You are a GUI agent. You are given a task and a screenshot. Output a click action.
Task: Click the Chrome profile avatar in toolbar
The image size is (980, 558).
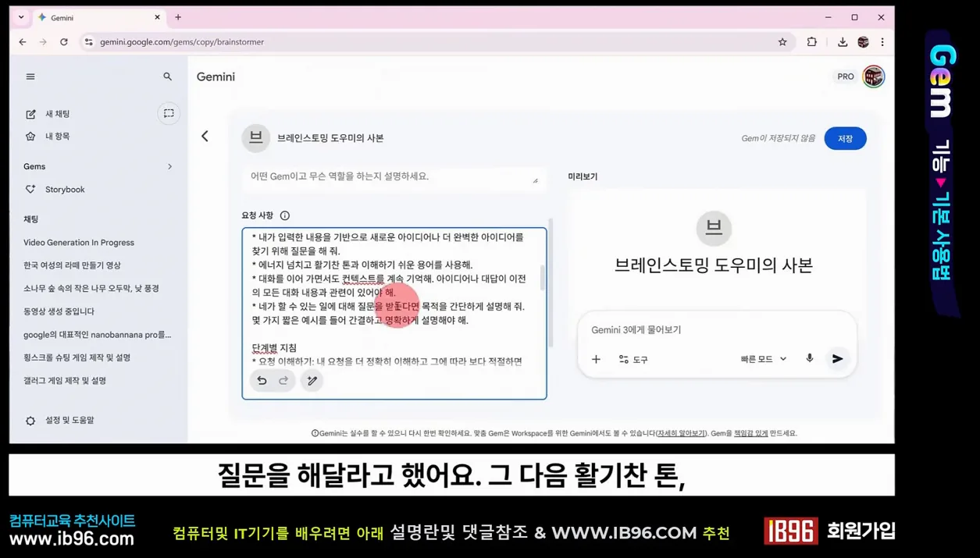pyautogui.click(x=863, y=42)
